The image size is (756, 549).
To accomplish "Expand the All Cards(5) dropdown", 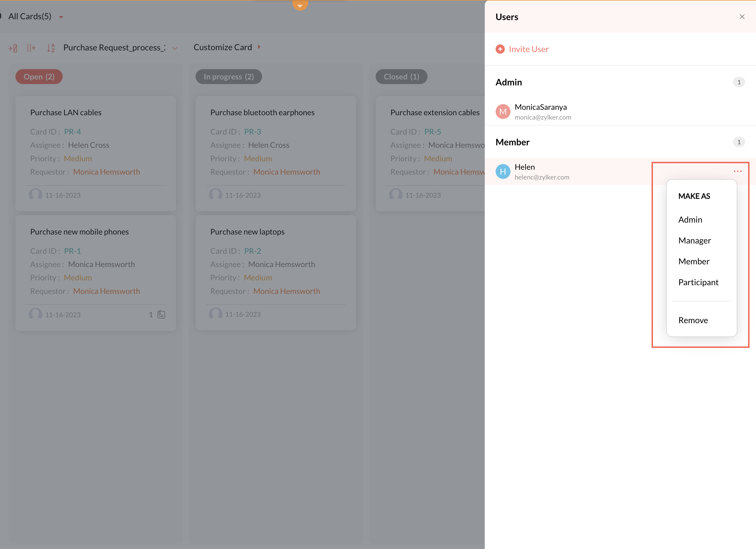I will pos(61,17).
